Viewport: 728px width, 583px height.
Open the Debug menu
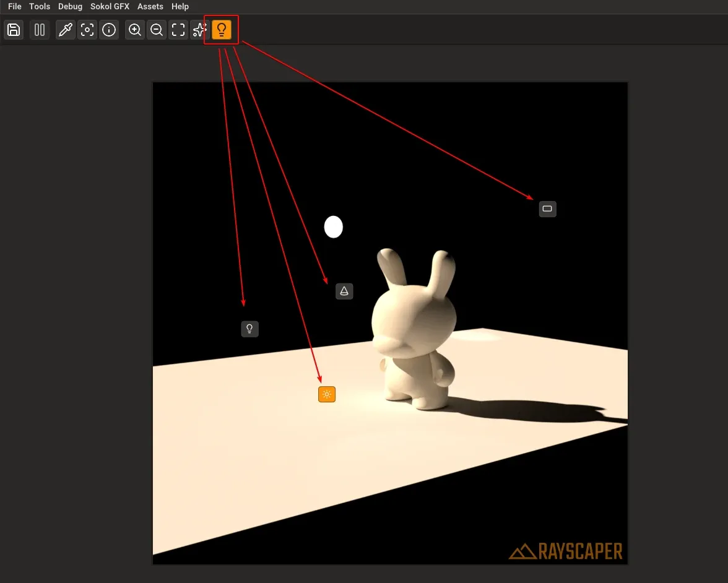point(70,6)
